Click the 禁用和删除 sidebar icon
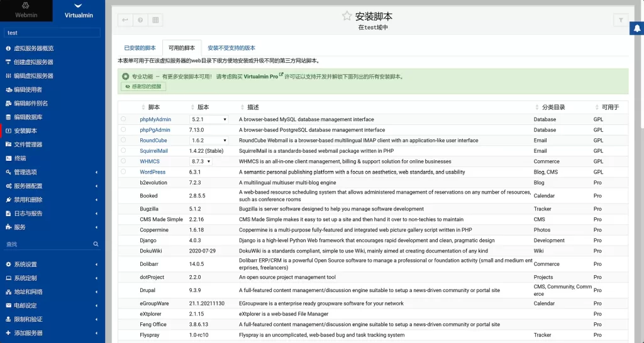 click(x=8, y=199)
